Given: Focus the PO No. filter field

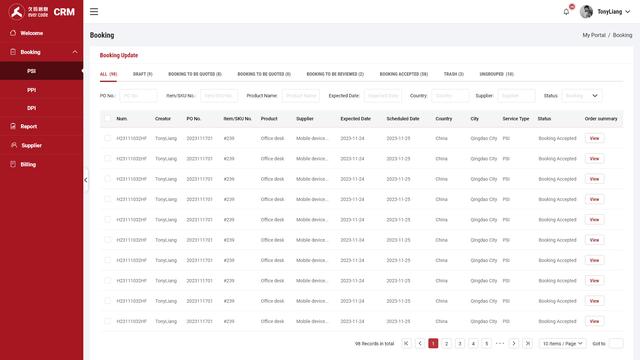Looking at the screenshot, I should point(138,96).
